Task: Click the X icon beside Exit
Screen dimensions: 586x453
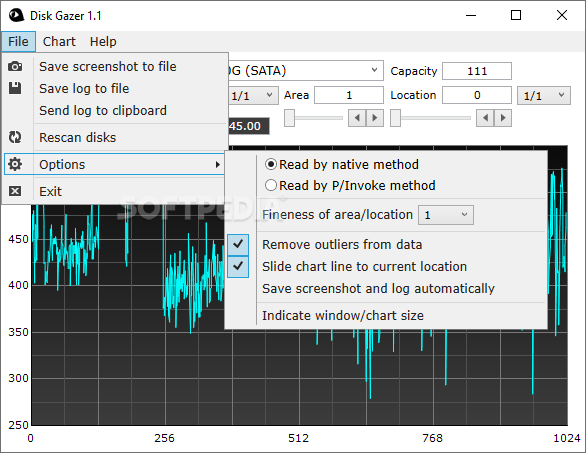Action: pos(15,191)
